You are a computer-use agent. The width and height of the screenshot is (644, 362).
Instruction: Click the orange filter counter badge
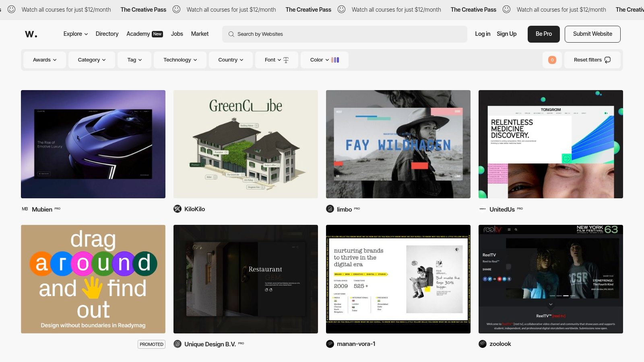[x=552, y=60]
